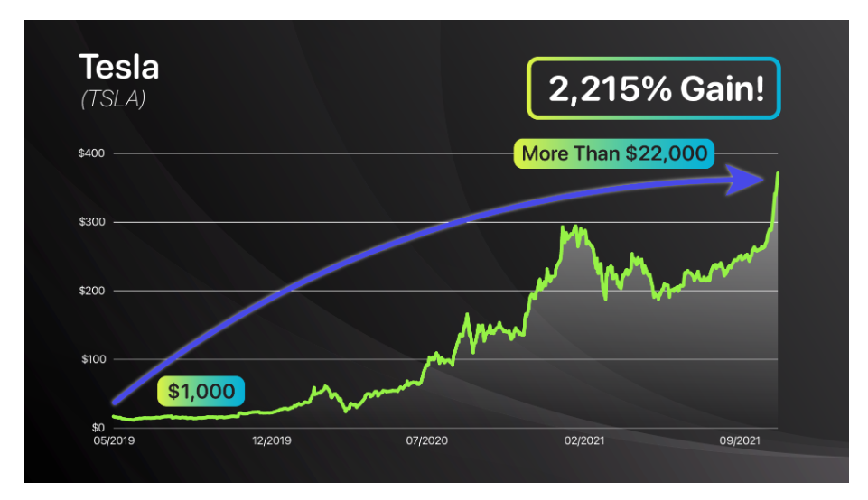Click the 05/2019 date marker
The image size is (868, 500).
(114, 440)
